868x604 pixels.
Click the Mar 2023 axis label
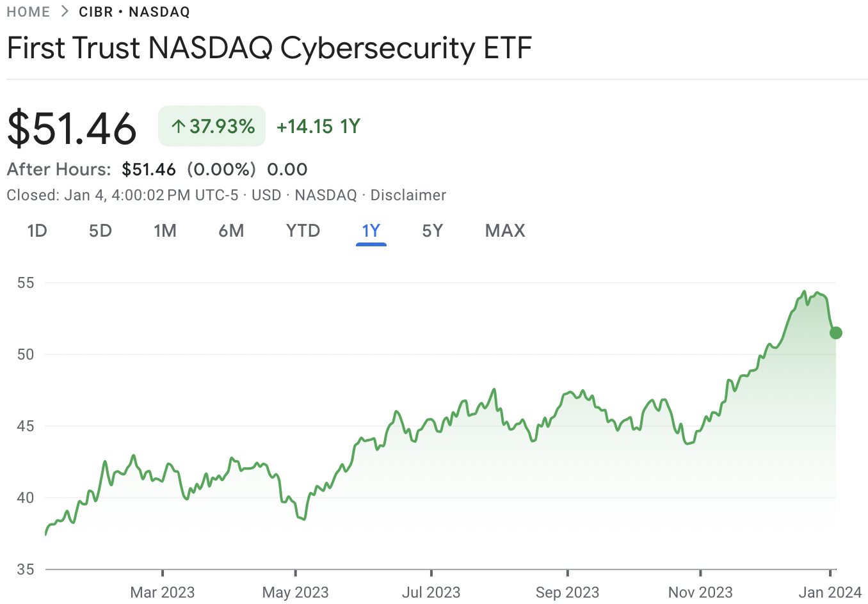point(163,592)
